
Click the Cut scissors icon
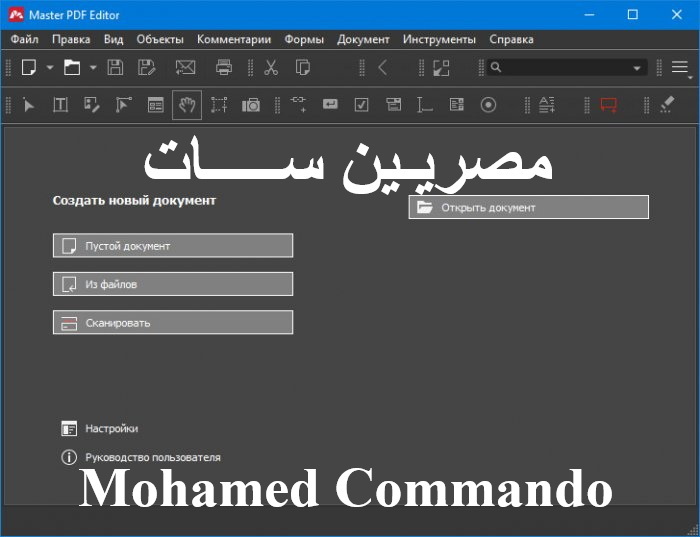[271, 68]
